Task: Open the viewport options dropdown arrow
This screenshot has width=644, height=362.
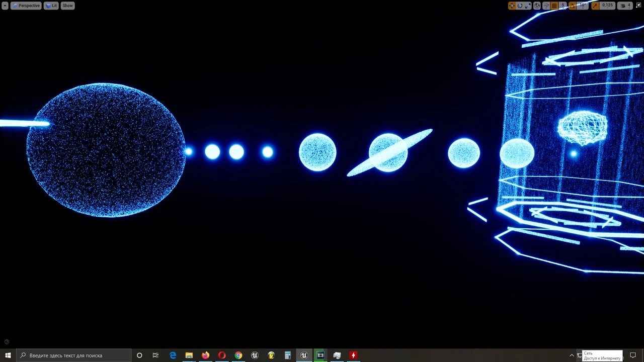Action: point(5,6)
